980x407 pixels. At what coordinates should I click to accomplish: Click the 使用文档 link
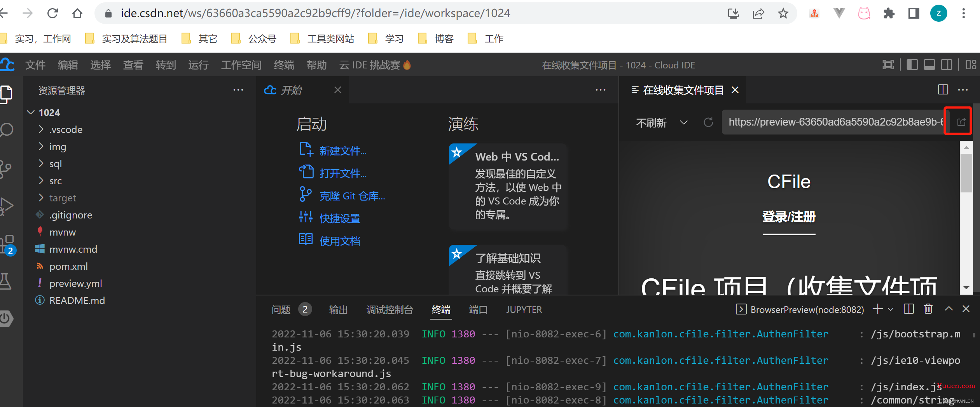tap(340, 241)
